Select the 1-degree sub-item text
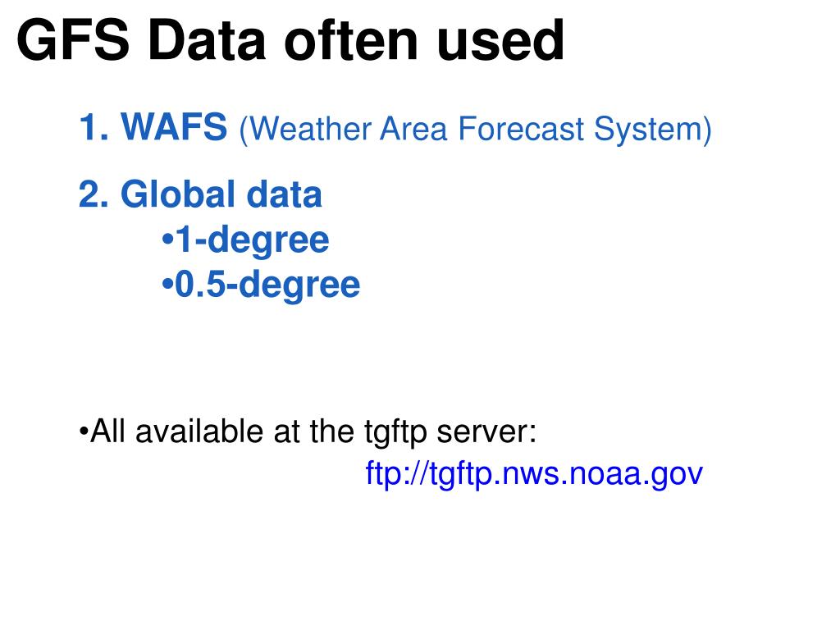The image size is (840, 630). (x=252, y=240)
